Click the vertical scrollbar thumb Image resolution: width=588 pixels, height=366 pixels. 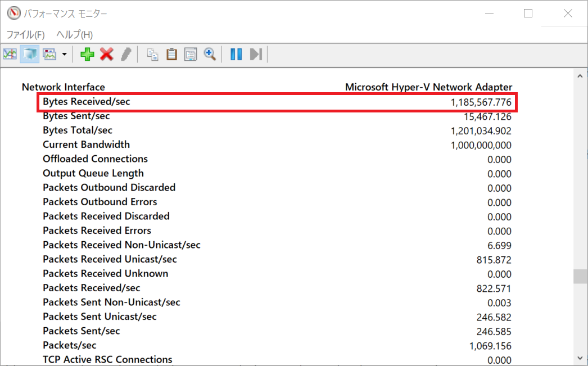(x=580, y=277)
